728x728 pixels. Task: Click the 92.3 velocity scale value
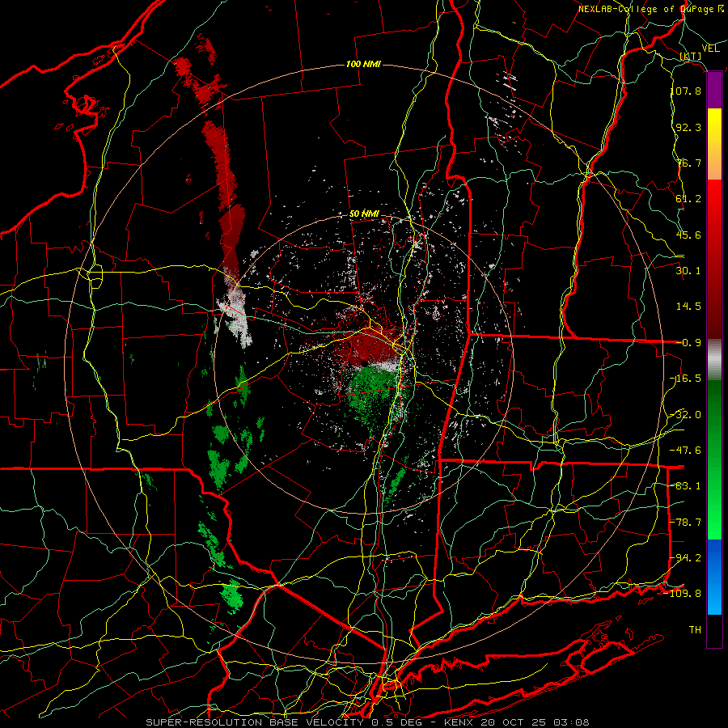point(688,127)
